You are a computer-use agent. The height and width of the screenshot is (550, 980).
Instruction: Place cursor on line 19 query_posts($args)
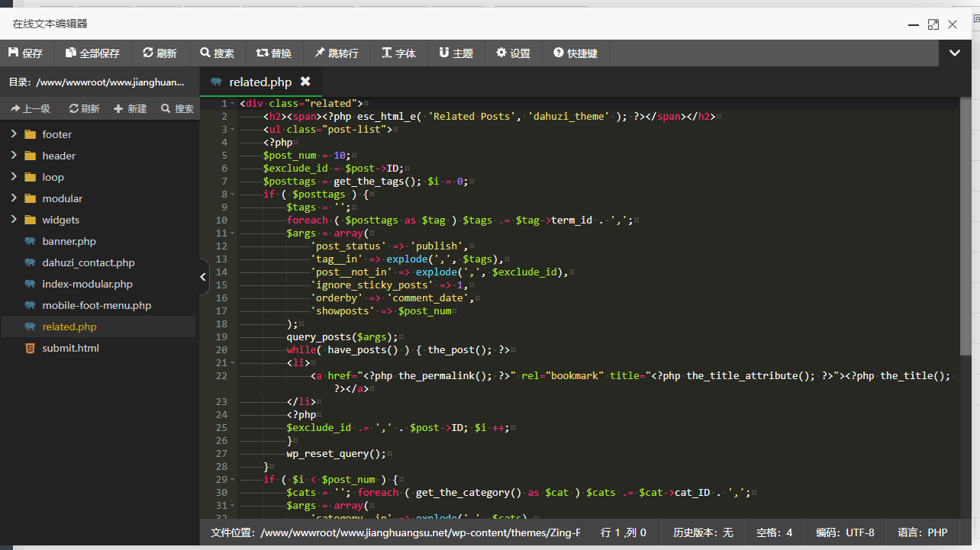click(342, 337)
